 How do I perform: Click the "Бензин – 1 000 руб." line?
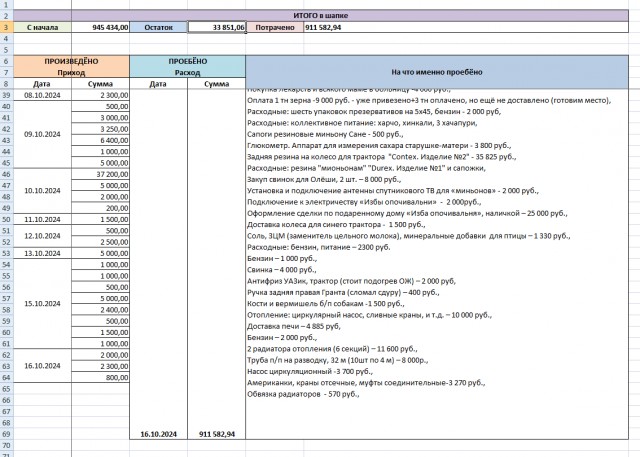282,259
